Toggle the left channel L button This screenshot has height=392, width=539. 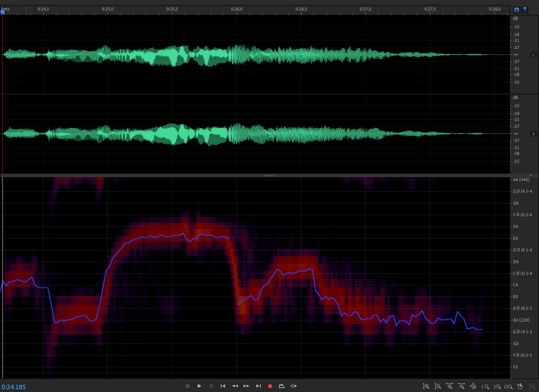tap(533, 55)
